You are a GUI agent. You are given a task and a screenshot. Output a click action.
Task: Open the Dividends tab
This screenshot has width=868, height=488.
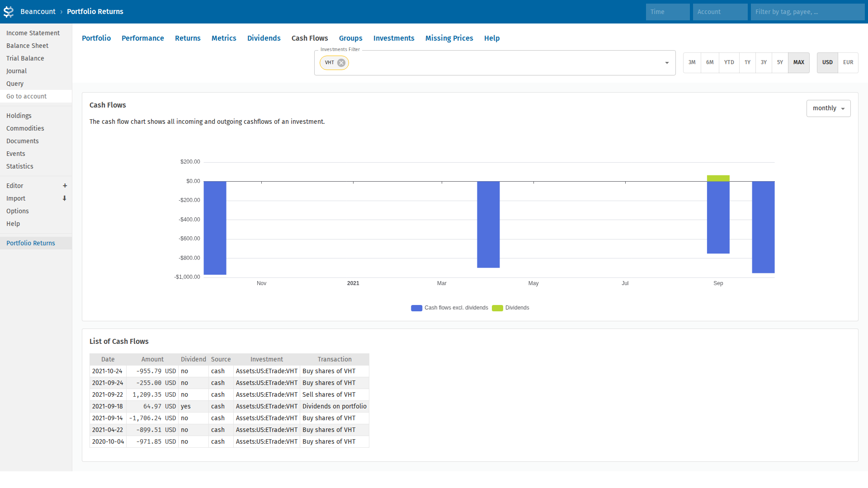[264, 38]
